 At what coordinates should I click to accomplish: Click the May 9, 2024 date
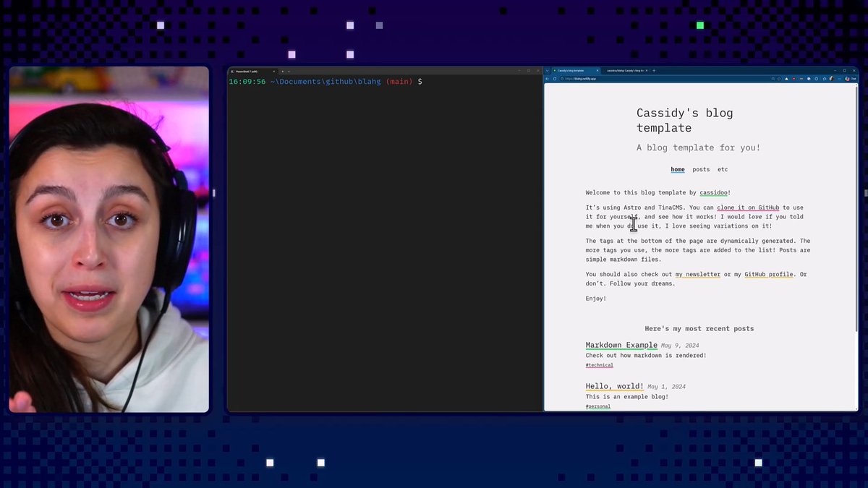click(680, 346)
